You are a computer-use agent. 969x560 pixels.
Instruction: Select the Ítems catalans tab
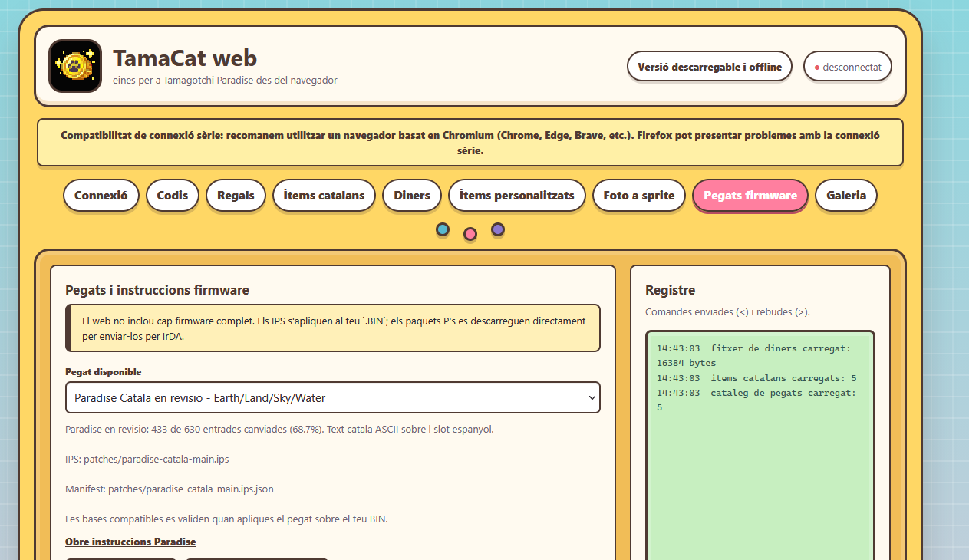pyautogui.click(x=324, y=196)
